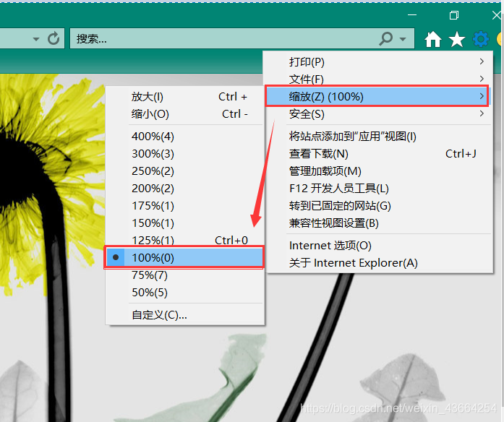The image size is (504, 422).
Task: Open the 打印(P) menu entry
Action: click(x=378, y=61)
